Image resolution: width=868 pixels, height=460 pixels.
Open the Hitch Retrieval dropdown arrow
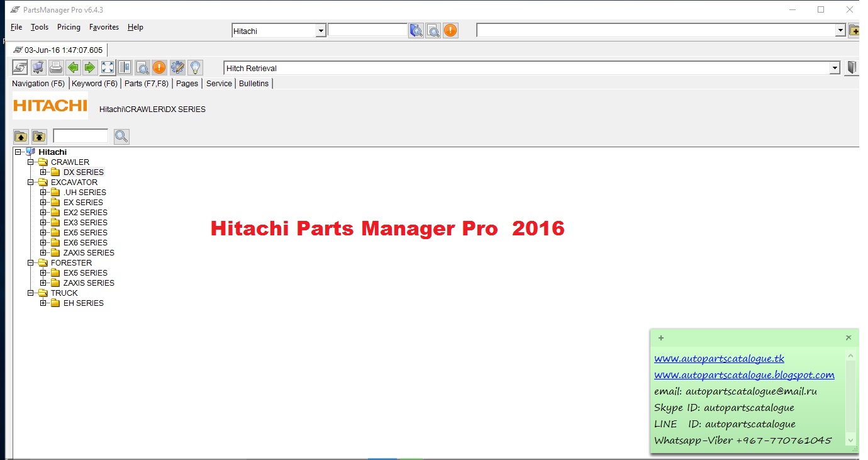[835, 68]
